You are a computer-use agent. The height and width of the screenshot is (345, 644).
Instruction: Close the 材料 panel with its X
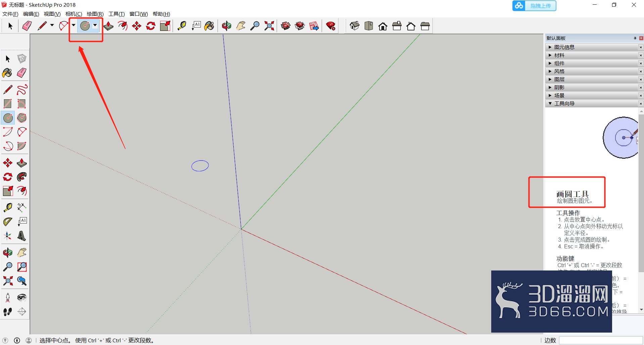pyautogui.click(x=641, y=55)
